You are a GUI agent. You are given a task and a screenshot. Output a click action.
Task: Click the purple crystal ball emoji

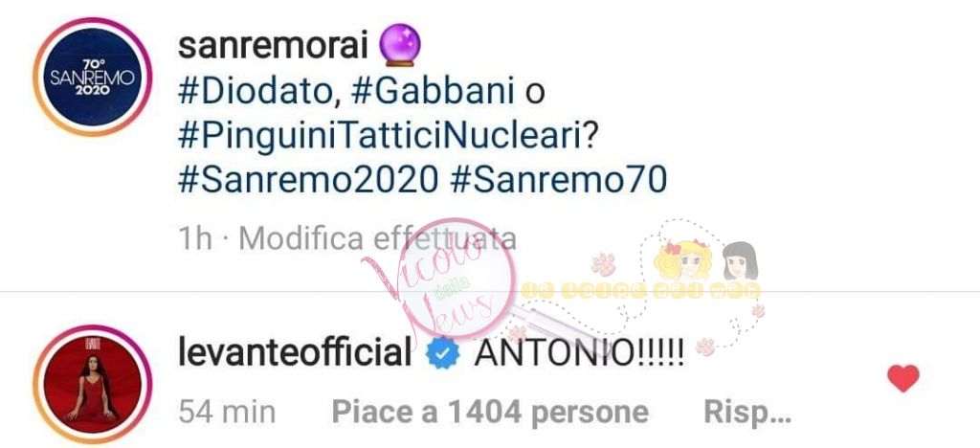pos(401,49)
